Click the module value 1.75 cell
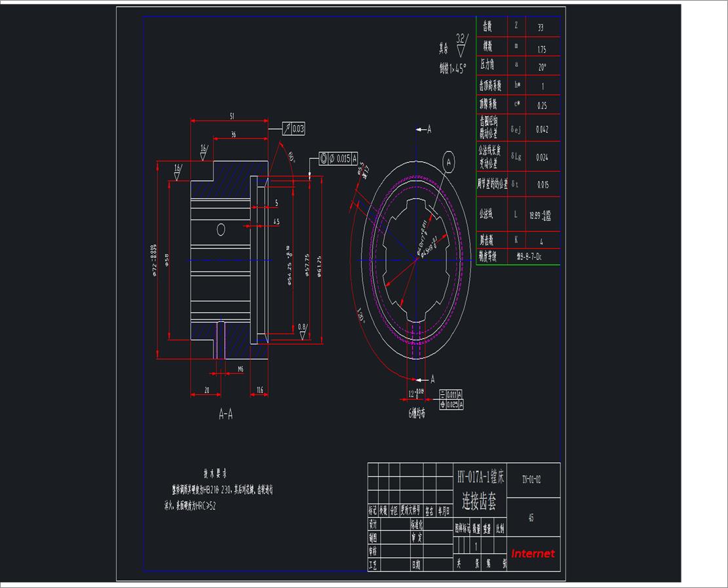 pyautogui.click(x=543, y=47)
